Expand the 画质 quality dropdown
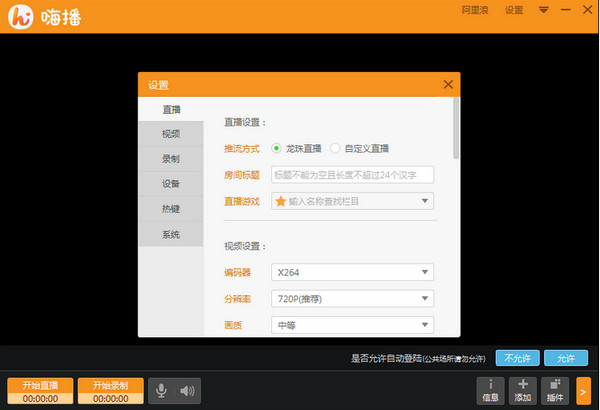This screenshot has height=410, width=600. [x=426, y=325]
